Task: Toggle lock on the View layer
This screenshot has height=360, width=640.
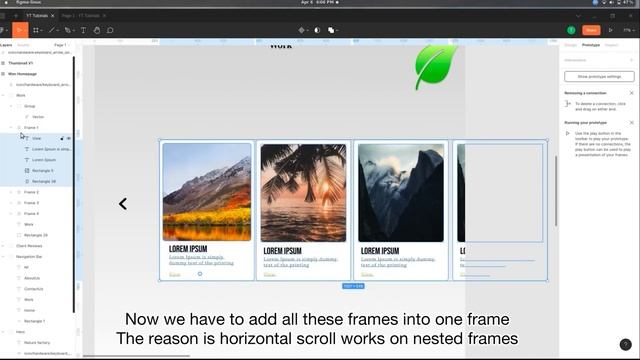Action: pos(62,138)
